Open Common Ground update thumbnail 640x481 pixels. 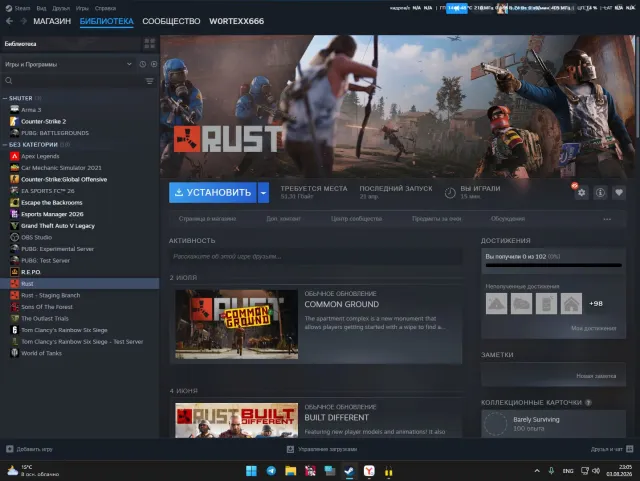[x=236, y=324]
